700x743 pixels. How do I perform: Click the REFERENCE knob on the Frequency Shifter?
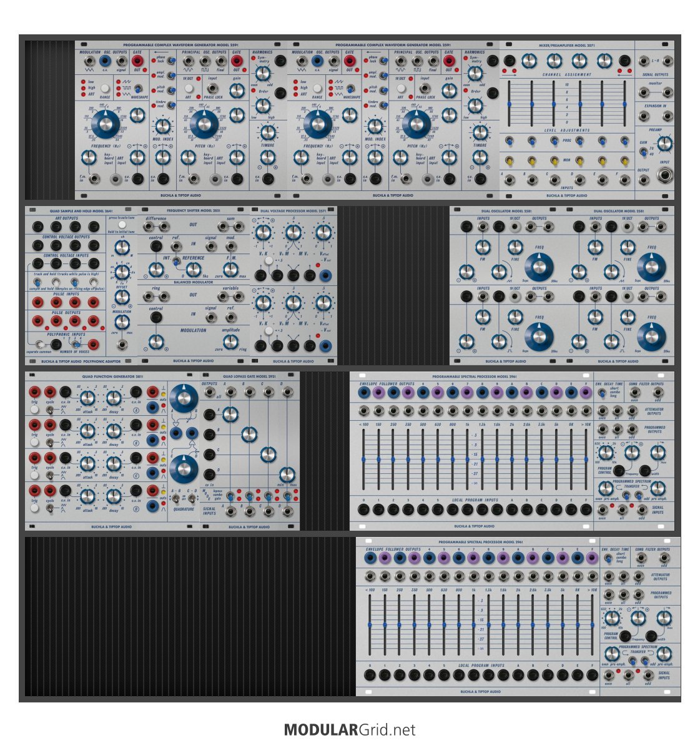192,270
